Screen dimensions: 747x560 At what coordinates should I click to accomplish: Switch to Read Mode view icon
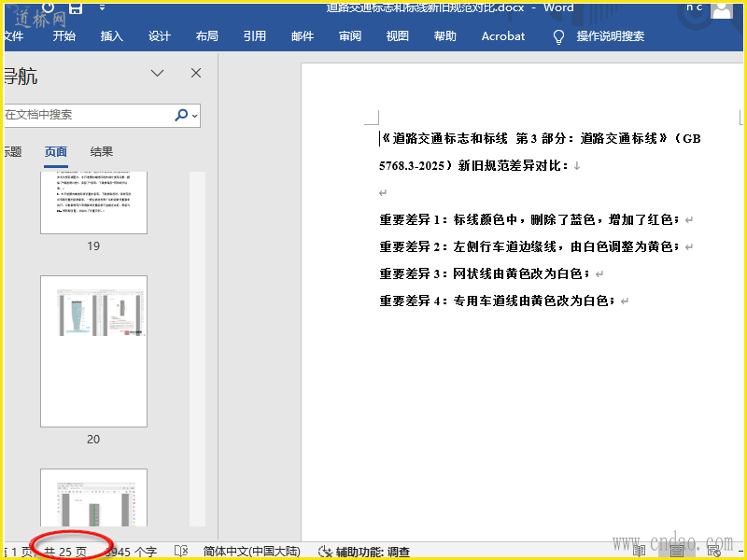639,552
